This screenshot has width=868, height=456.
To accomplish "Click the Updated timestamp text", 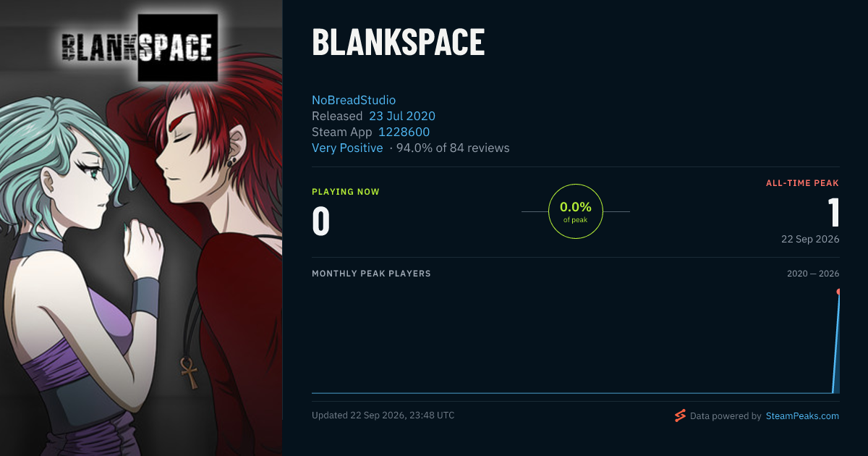I will pyautogui.click(x=383, y=415).
